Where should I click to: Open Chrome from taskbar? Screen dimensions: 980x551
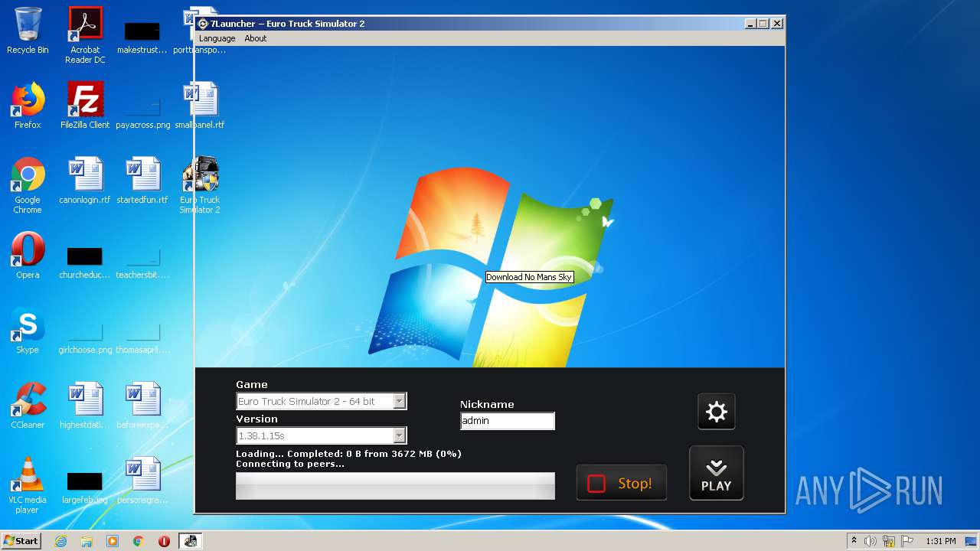139,541
